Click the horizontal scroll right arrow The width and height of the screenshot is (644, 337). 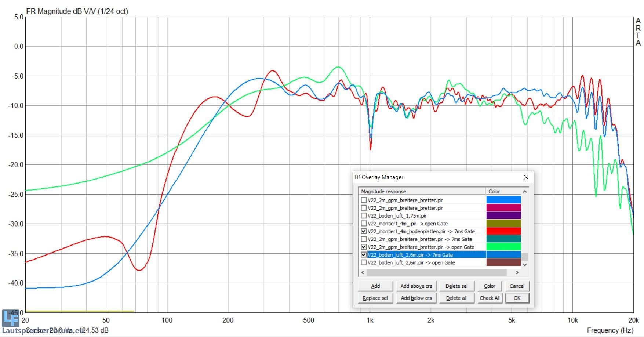(x=517, y=272)
